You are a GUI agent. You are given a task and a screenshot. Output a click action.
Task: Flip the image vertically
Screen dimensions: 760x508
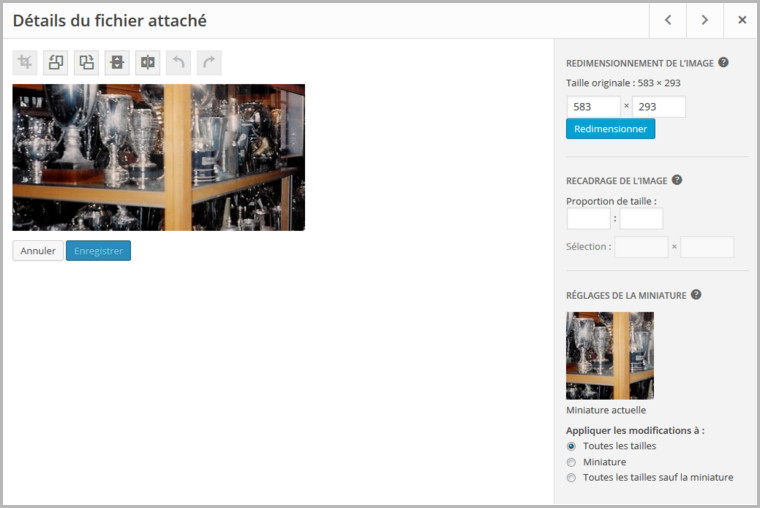[x=117, y=63]
